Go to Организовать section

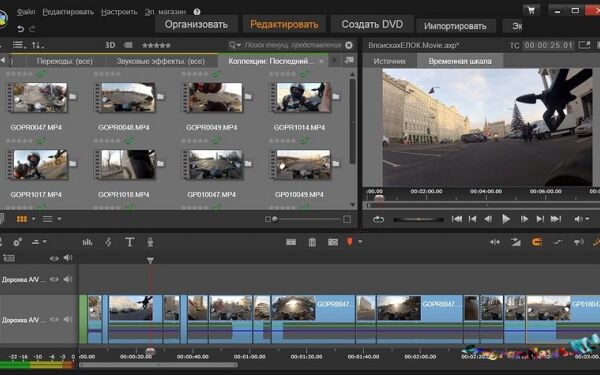click(196, 24)
